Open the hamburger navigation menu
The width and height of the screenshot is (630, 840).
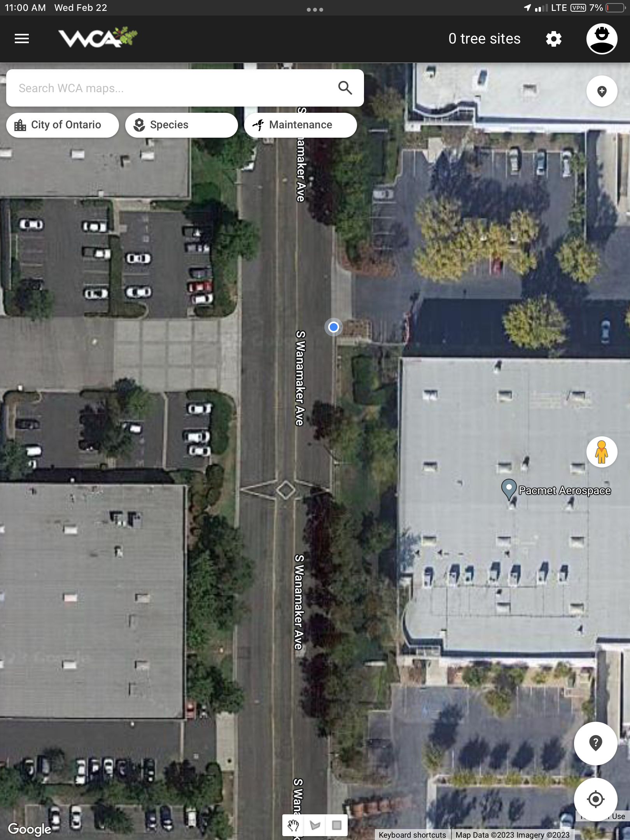22,38
